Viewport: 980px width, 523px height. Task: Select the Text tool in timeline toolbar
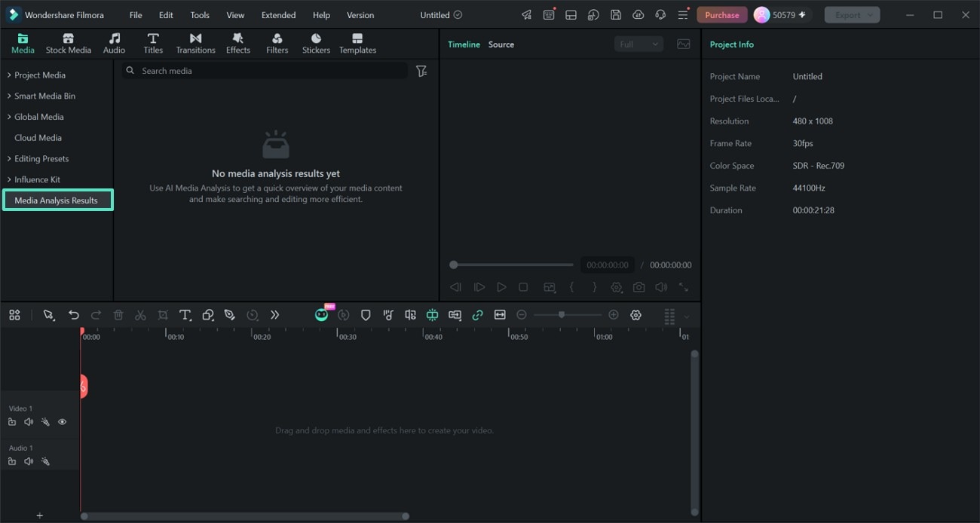click(185, 315)
